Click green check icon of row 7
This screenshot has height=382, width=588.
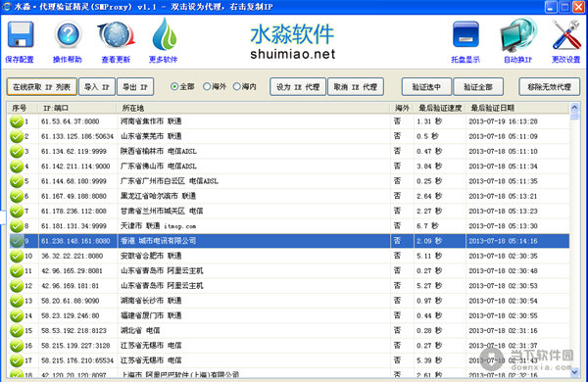(x=16, y=211)
